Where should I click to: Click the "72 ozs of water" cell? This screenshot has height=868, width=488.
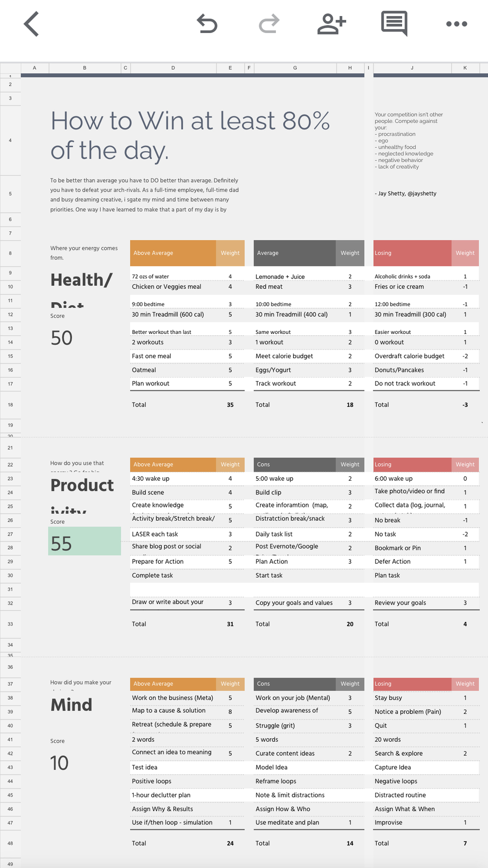pyautogui.click(x=173, y=277)
